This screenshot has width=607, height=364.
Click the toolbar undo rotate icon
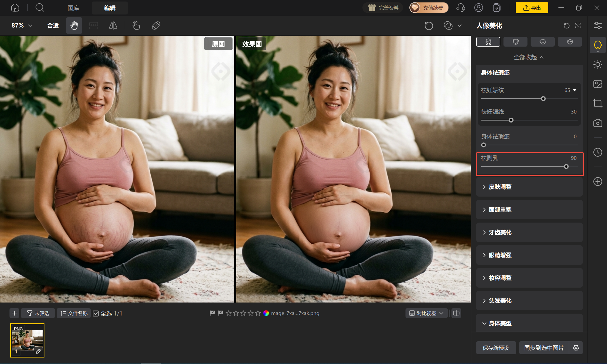point(429,26)
